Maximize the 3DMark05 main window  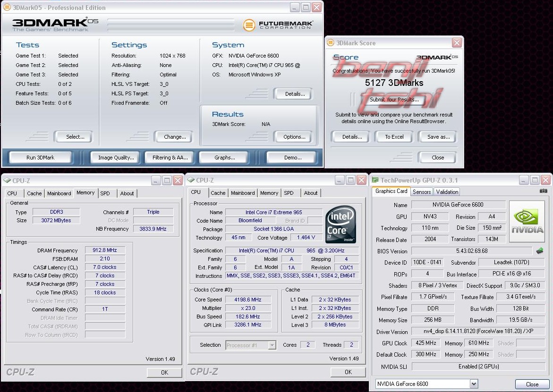pyautogui.click(x=306, y=7)
